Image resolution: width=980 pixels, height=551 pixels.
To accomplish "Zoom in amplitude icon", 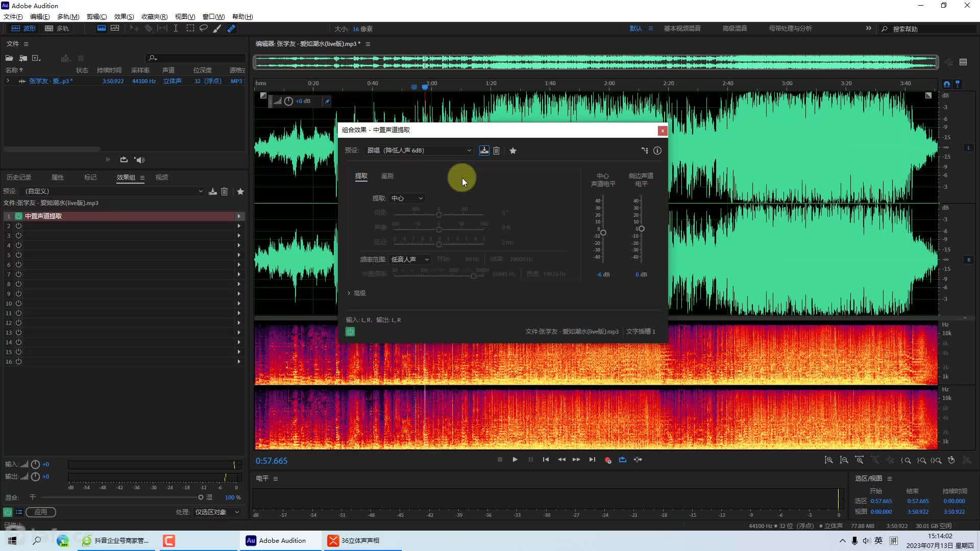I will [x=829, y=460].
